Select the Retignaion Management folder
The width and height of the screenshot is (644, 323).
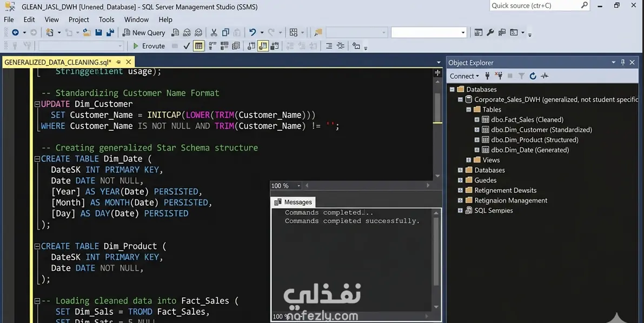coord(510,200)
